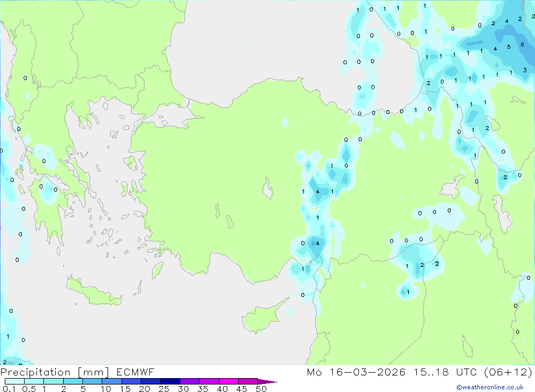Click the legend label '10'

[x=106, y=389]
